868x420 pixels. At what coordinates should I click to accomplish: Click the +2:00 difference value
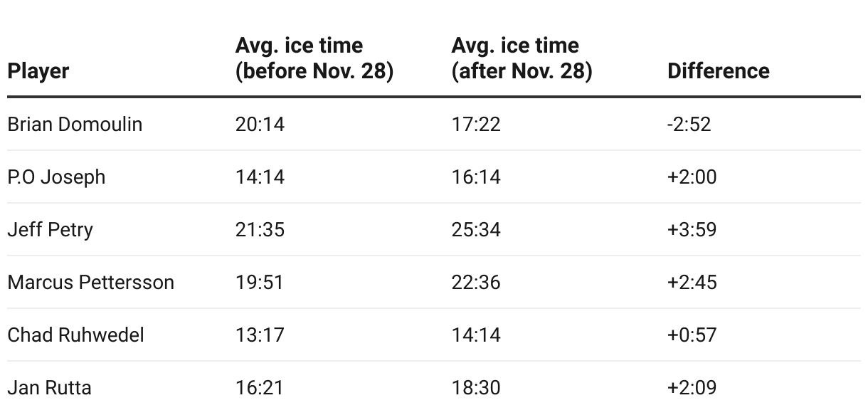pos(692,177)
